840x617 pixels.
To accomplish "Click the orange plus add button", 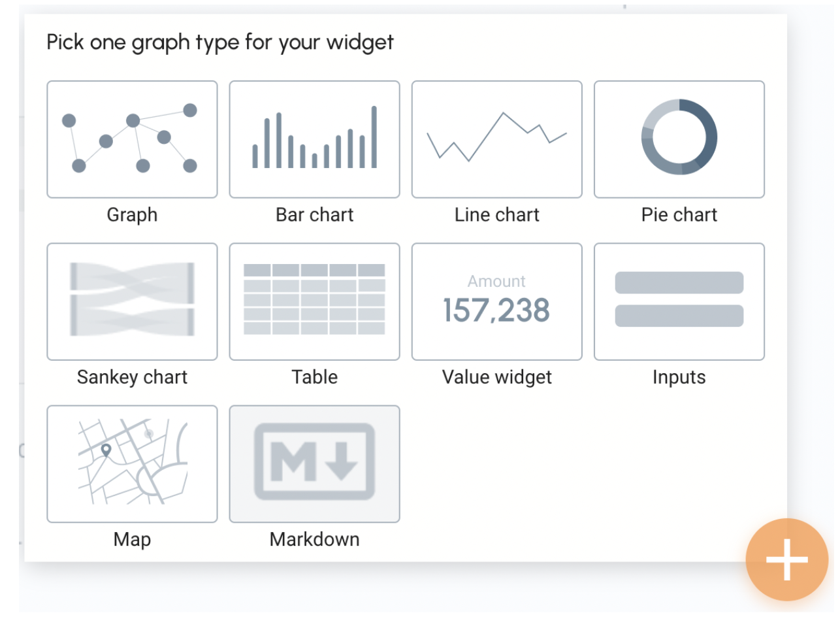I will point(787,560).
